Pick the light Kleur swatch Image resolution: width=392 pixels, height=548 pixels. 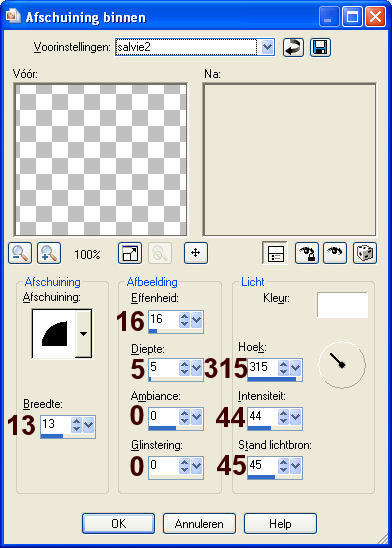pos(342,305)
